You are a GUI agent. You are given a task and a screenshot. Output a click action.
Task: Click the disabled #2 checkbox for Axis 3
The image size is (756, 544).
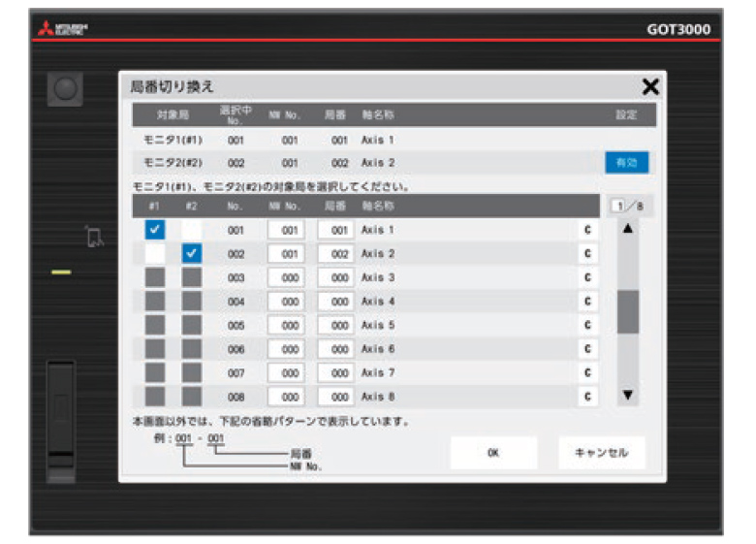pyautogui.click(x=191, y=277)
